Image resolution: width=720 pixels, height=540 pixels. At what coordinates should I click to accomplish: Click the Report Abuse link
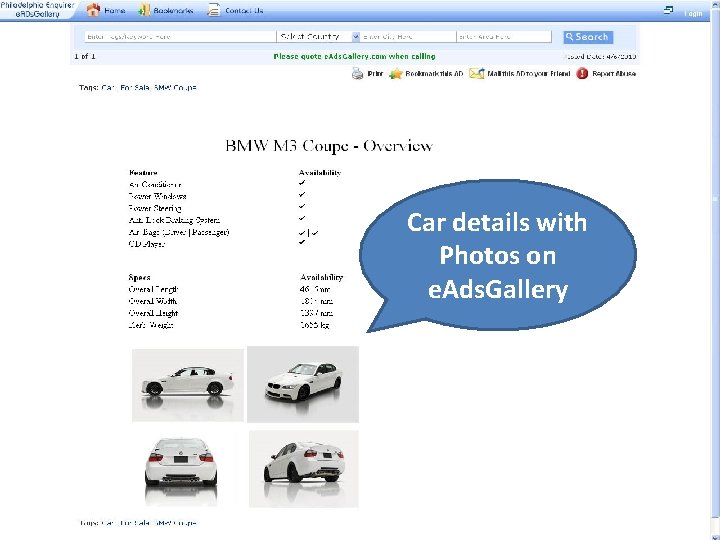614,73
